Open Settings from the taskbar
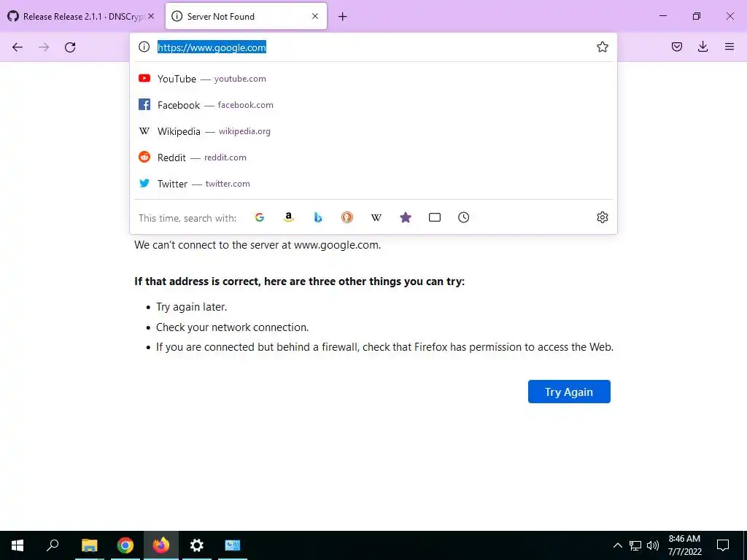Viewport: 747px width, 560px height. (196, 545)
